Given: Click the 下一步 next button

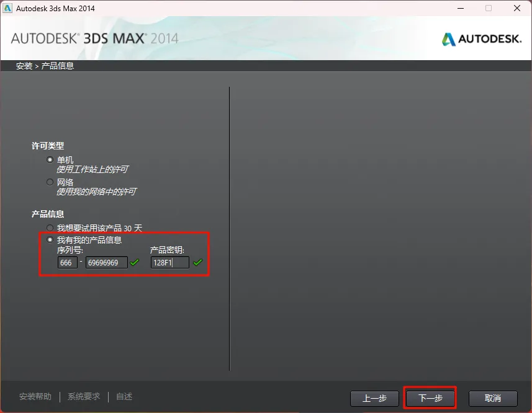Looking at the screenshot, I should click(430, 398).
